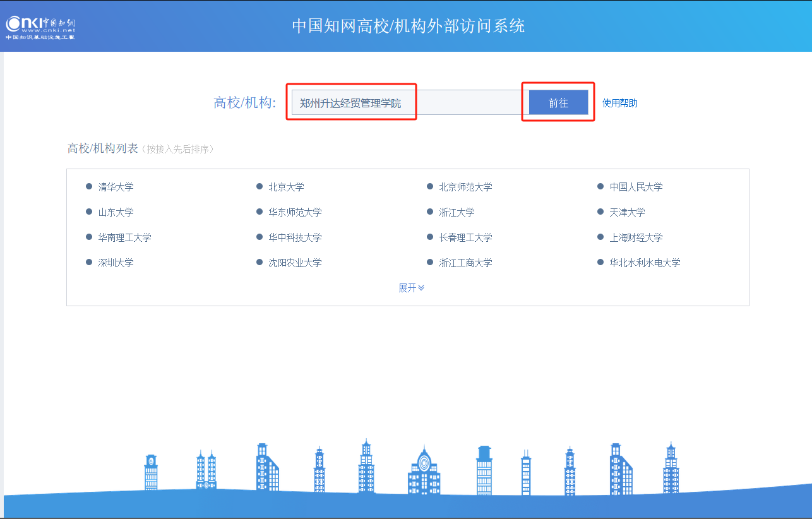Choose 华中科技大学 institution
812x519 pixels.
click(295, 237)
